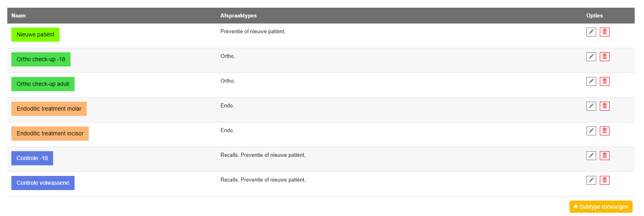Click the Naam column header
This screenshot has height=216, width=644.
pyautogui.click(x=19, y=16)
